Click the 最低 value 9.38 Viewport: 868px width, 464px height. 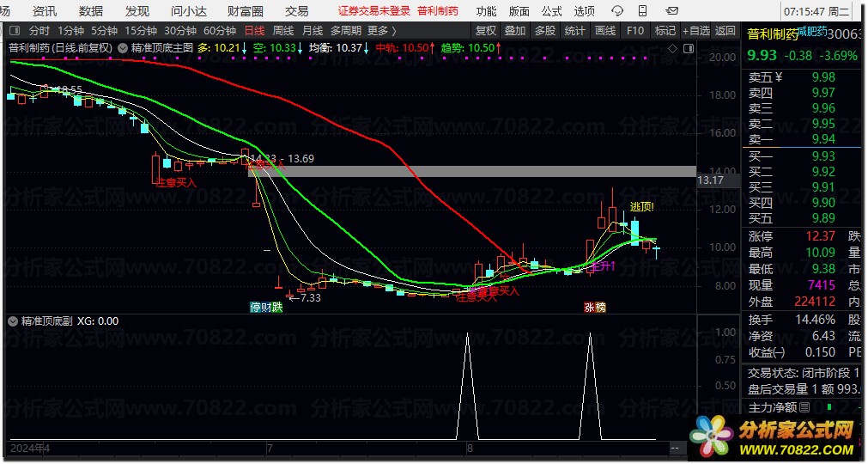point(823,269)
